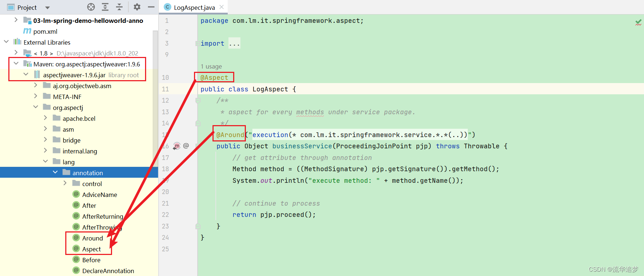Screen dimensions: 644x276
Task: Collapse Maven aspectjweaver:1.9.6 library
Action: 16,63
